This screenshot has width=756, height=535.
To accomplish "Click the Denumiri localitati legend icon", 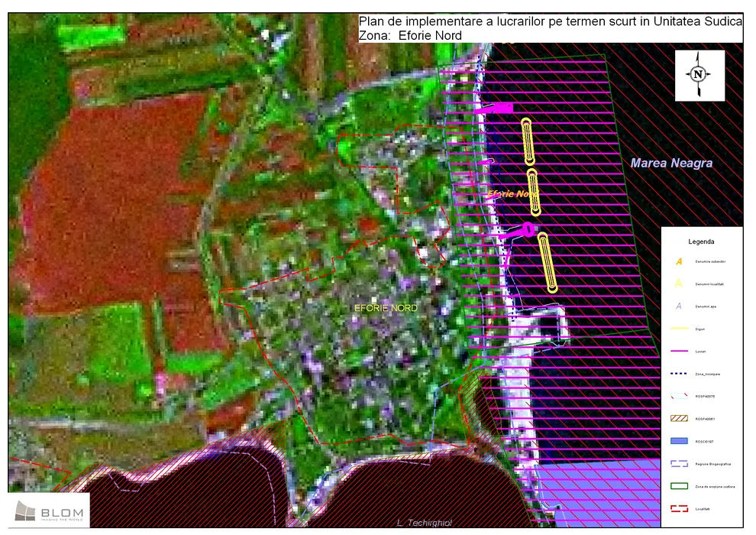I will [x=679, y=284].
